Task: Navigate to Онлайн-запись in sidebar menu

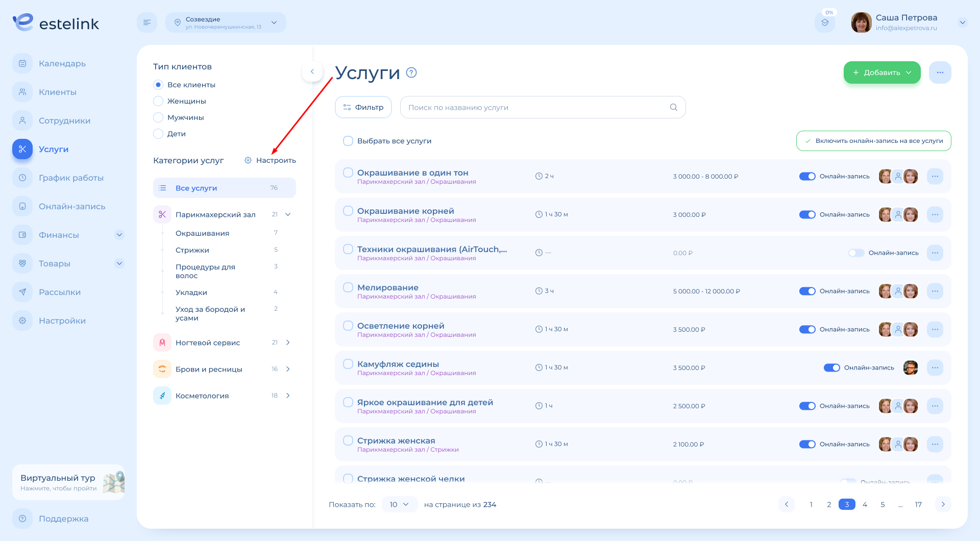Action: pos(71,206)
